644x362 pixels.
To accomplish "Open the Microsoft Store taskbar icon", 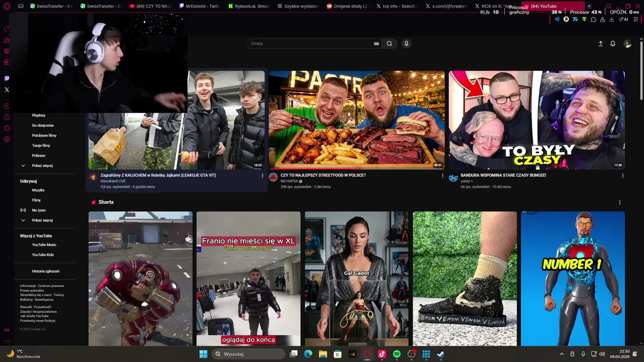I will click(338, 354).
